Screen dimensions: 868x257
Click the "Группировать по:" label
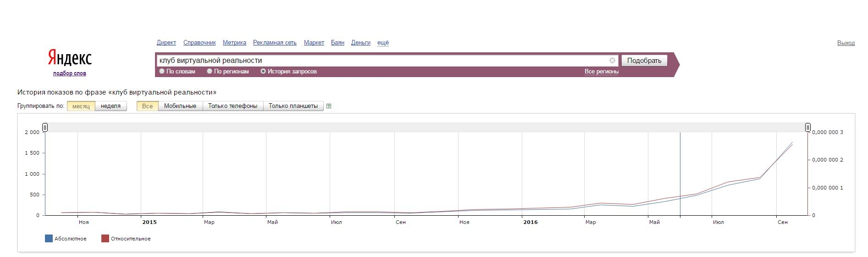[x=41, y=106]
